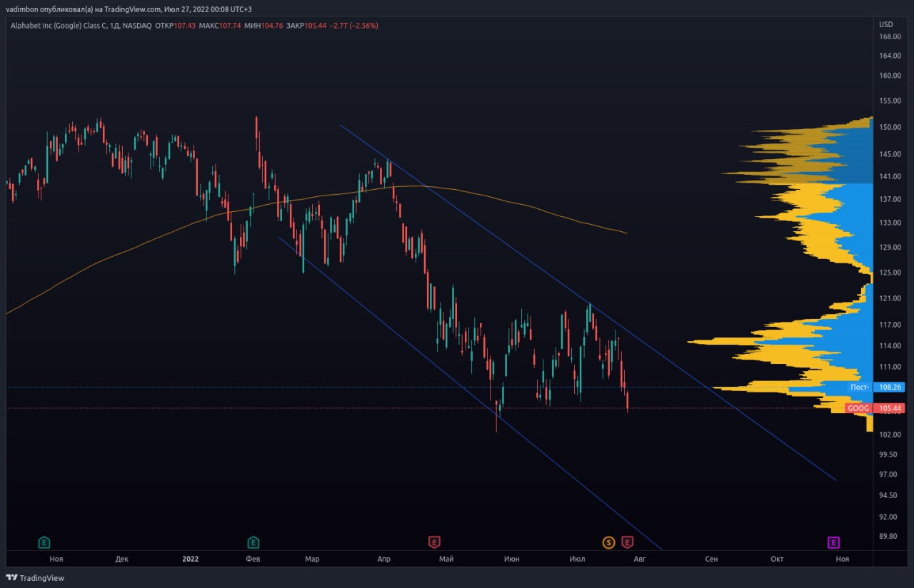914x588 pixels.
Task: Click the Окт label on the time axis
Action: tap(777, 559)
